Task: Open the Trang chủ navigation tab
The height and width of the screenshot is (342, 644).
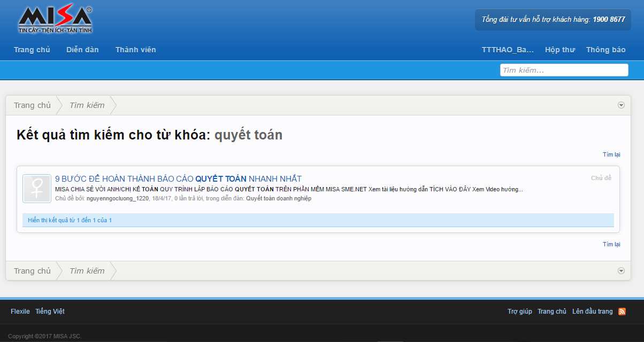Action: 32,50
